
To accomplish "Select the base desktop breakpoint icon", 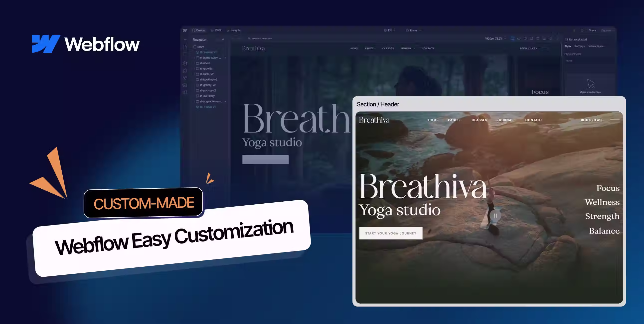I will pyautogui.click(x=512, y=39).
